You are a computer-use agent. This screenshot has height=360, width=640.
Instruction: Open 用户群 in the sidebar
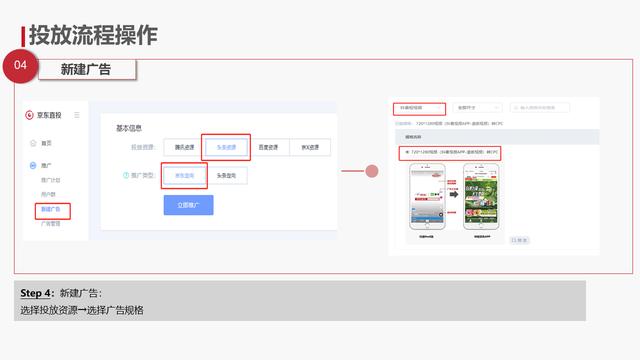(48, 194)
